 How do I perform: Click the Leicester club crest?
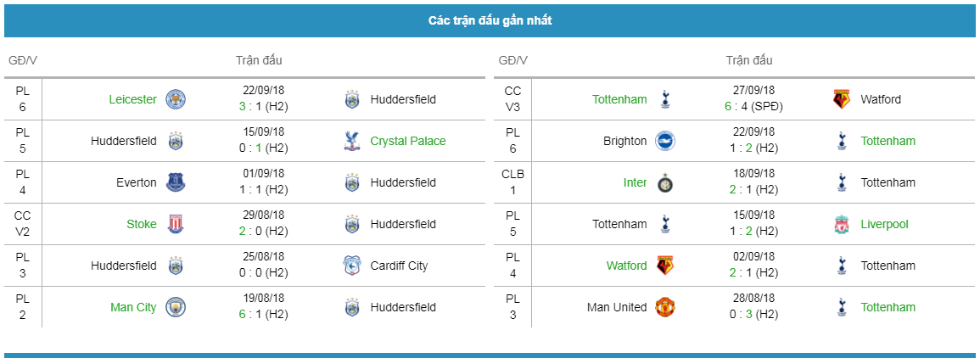[x=176, y=99]
